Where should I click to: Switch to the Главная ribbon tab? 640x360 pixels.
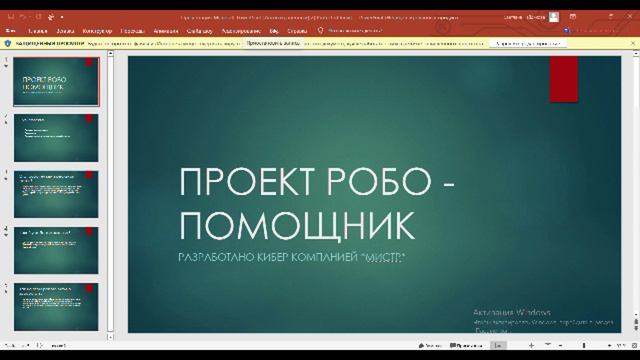[38, 31]
